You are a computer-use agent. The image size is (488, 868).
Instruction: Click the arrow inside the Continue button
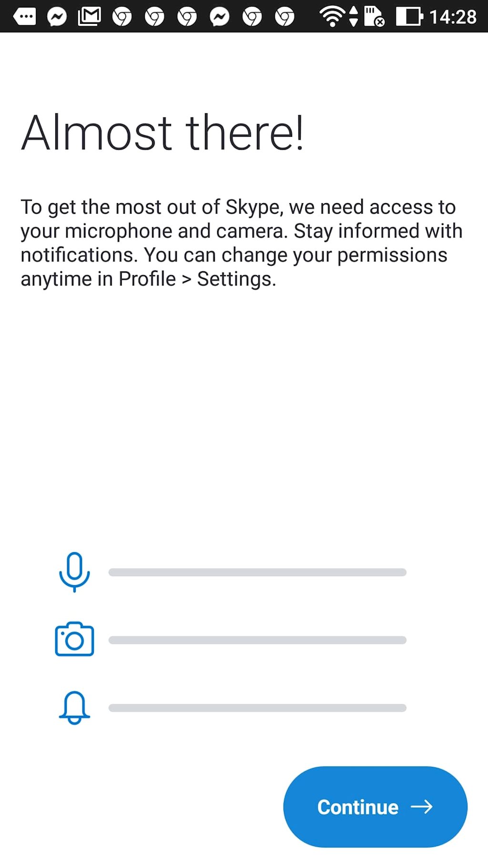tap(422, 806)
